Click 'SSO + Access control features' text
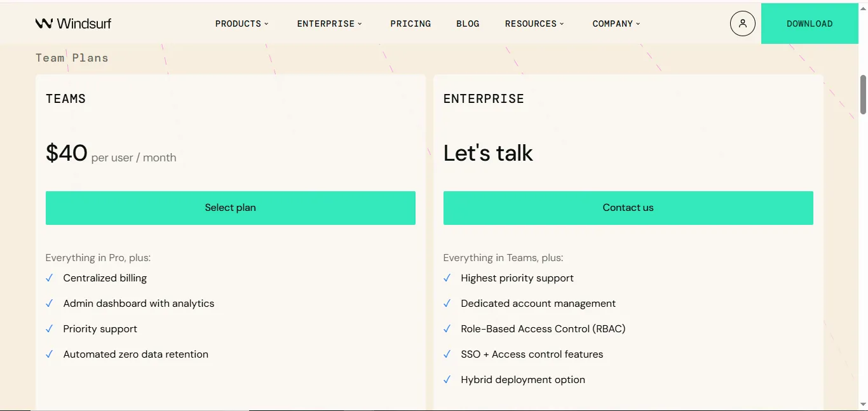Image resolution: width=868 pixels, height=411 pixels. point(532,354)
